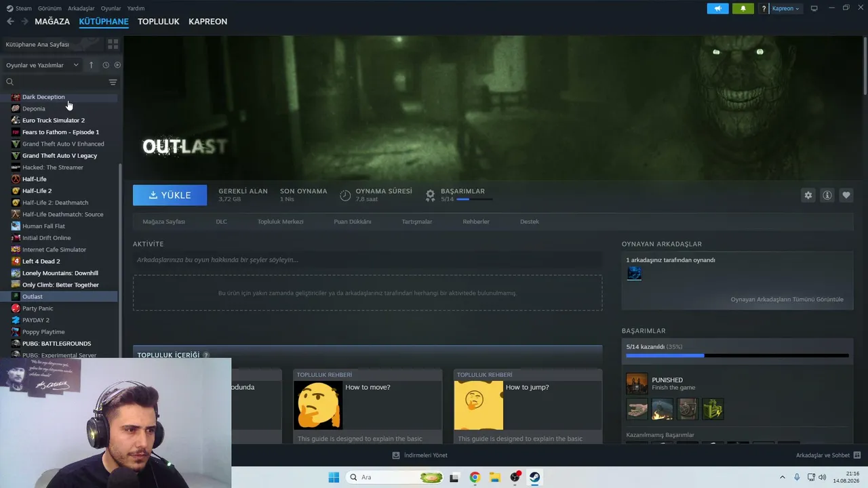Click the question mark help icon
Screen dimensions: 868x488
[764, 9]
